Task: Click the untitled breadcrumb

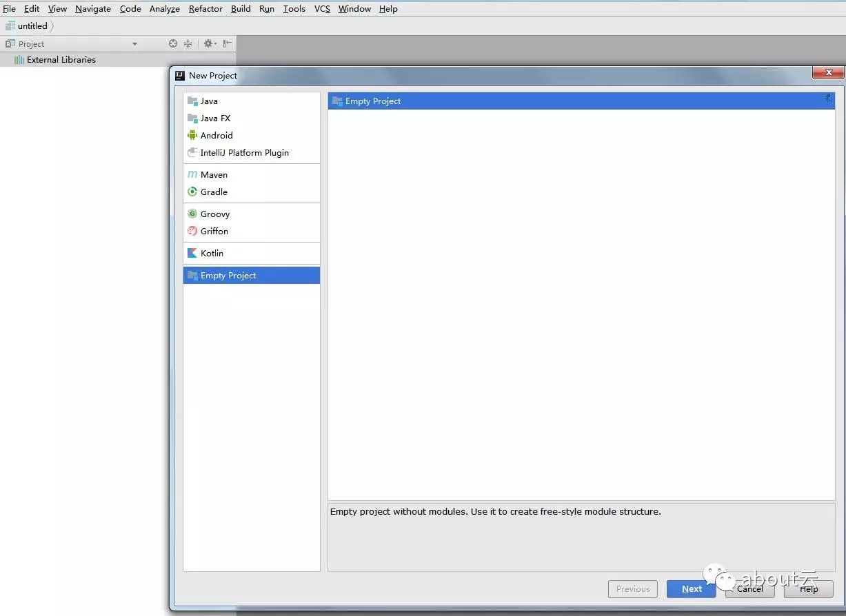Action: tap(32, 26)
